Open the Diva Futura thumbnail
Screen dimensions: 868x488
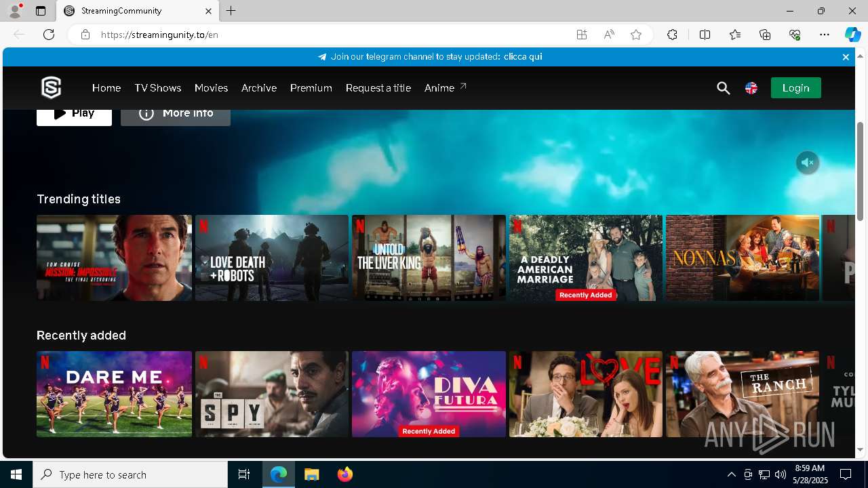point(429,394)
